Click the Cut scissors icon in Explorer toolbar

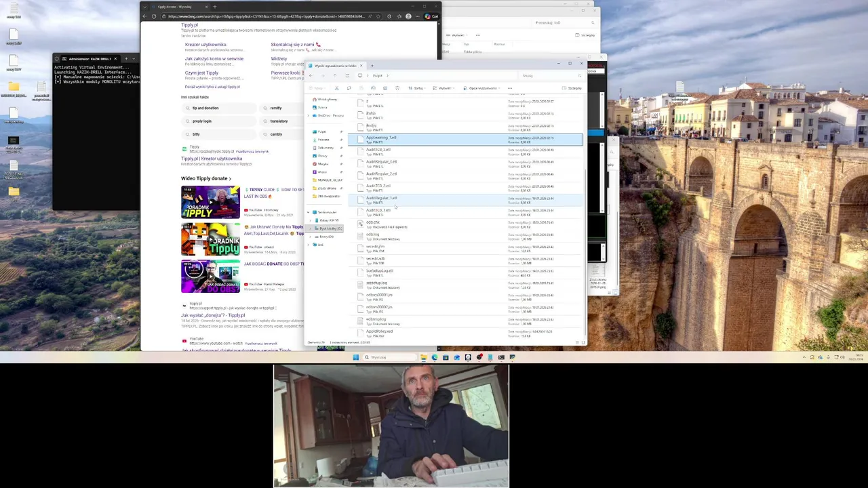click(337, 88)
